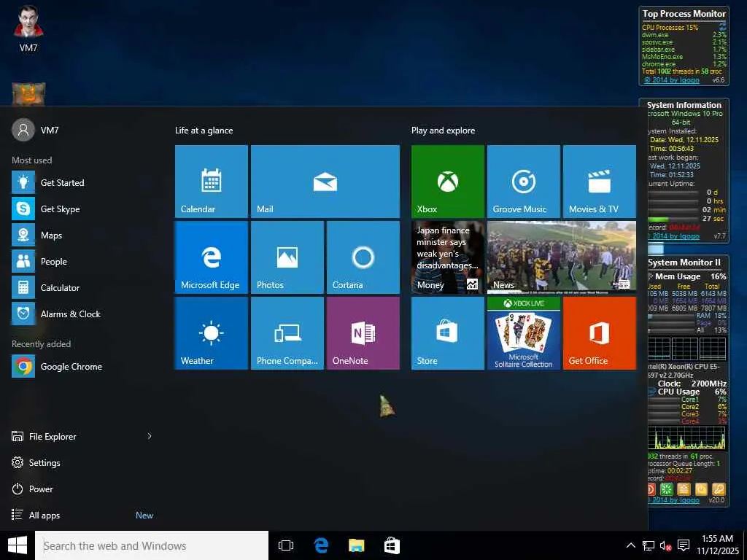Open File Explorer from taskbar
The image size is (747, 560).
point(356,545)
